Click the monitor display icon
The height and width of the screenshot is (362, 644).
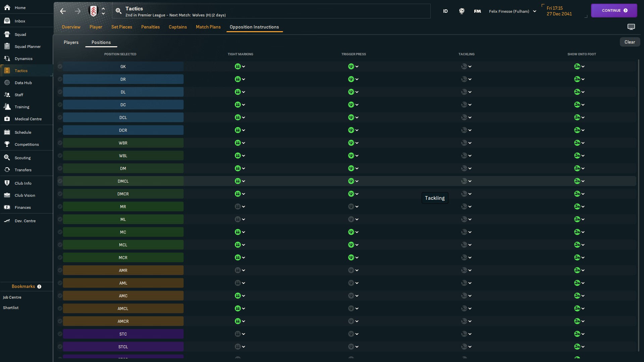coord(631,27)
